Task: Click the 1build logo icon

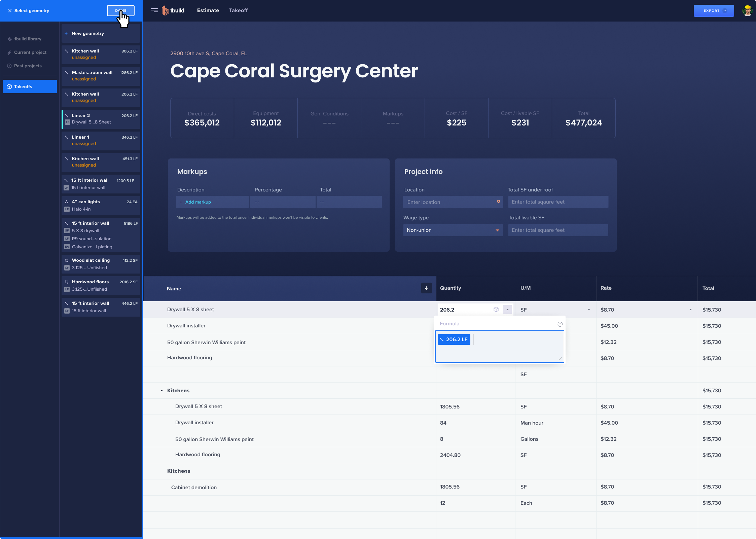Action: tap(165, 10)
